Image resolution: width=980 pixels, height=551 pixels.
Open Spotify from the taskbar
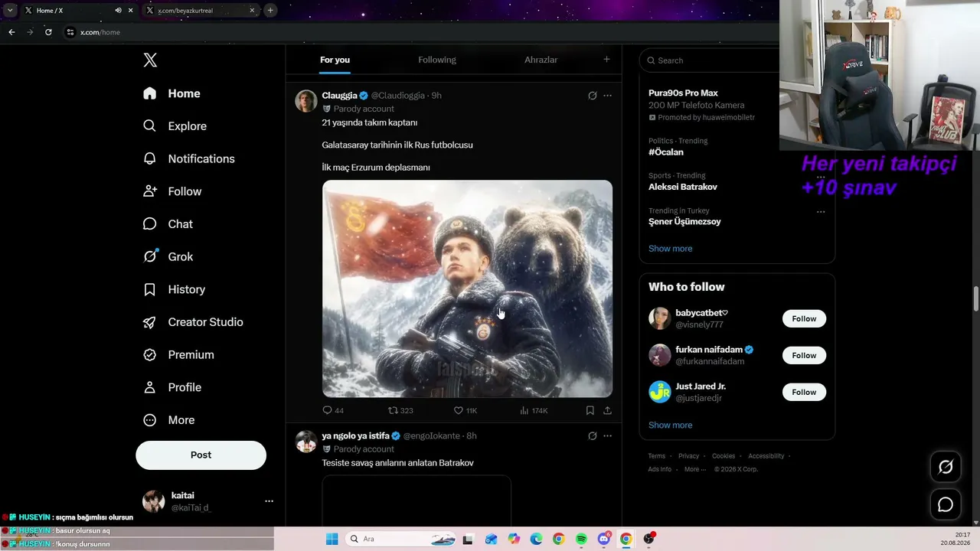click(581, 539)
